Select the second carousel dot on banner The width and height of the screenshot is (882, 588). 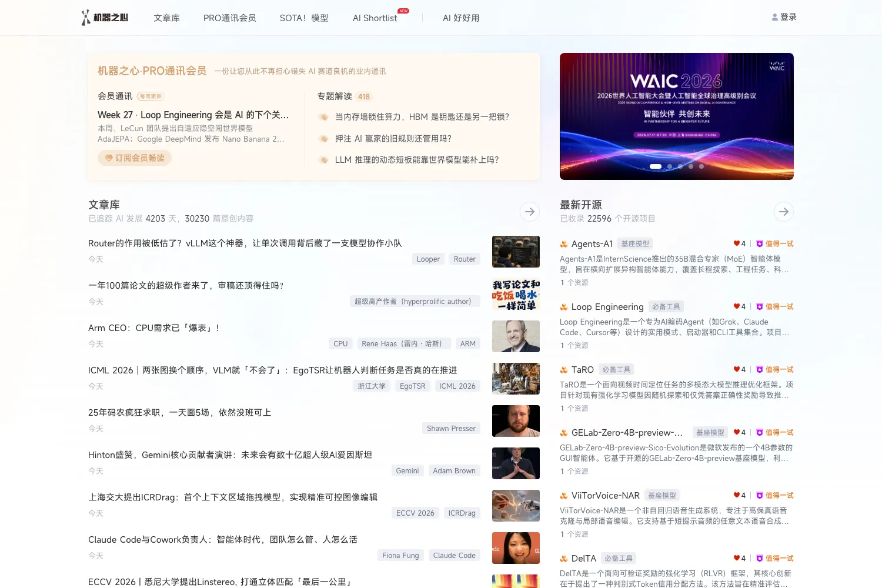670,166
